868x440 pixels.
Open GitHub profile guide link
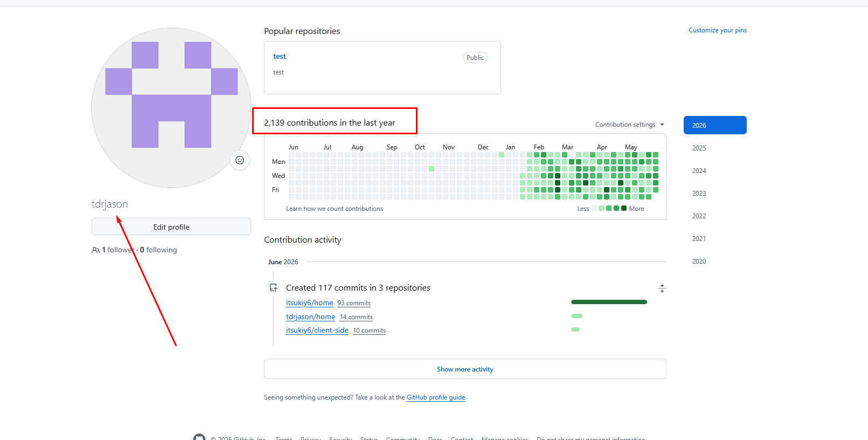tap(436, 397)
